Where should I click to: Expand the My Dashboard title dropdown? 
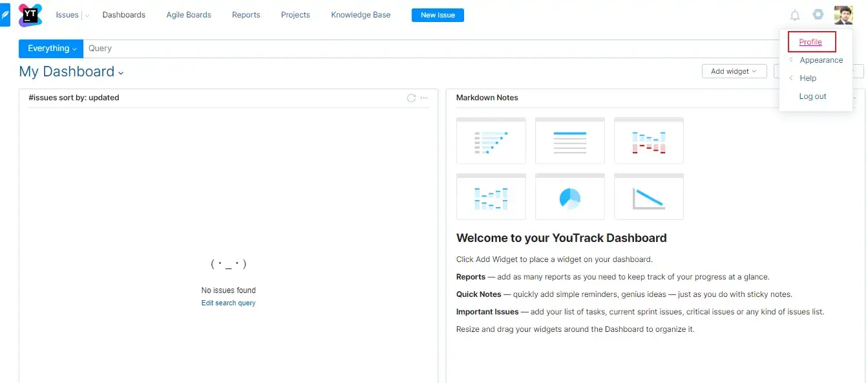[x=121, y=72]
